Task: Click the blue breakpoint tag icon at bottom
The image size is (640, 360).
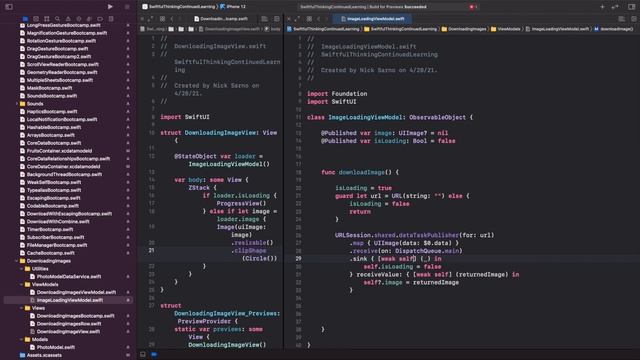Action: (154, 354)
